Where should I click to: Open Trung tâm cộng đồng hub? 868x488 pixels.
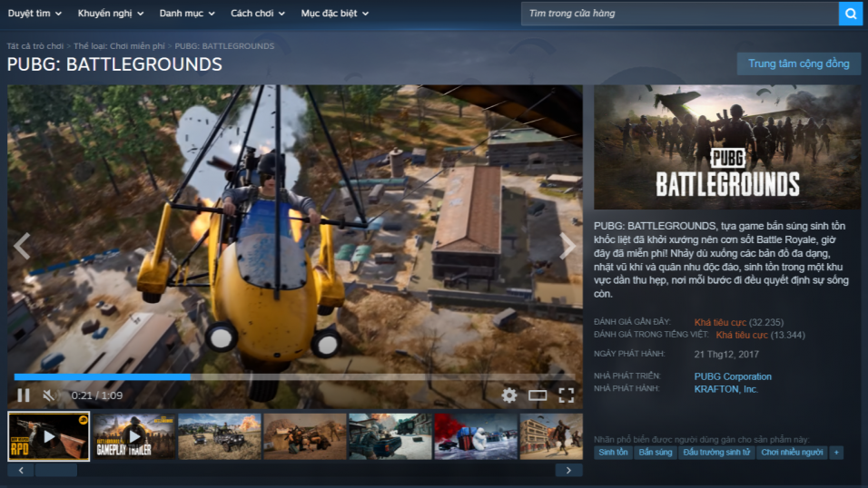click(799, 63)
